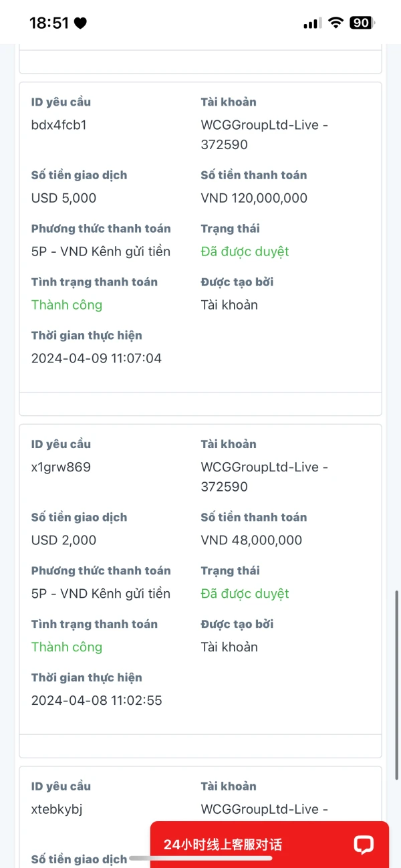The image size is (401, 868).
Task: Select request ID bdx4fcb1
Action: [x=59, y=125]
